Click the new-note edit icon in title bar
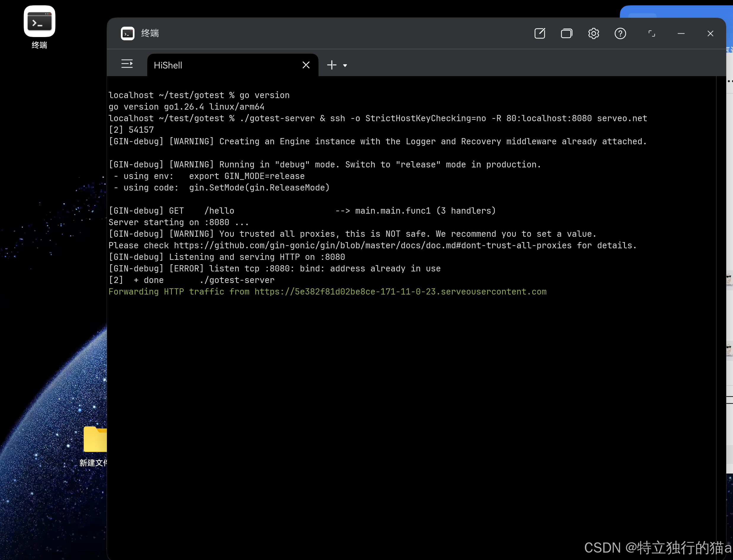This screenshot has width=733, height=560. pos(540,33)
